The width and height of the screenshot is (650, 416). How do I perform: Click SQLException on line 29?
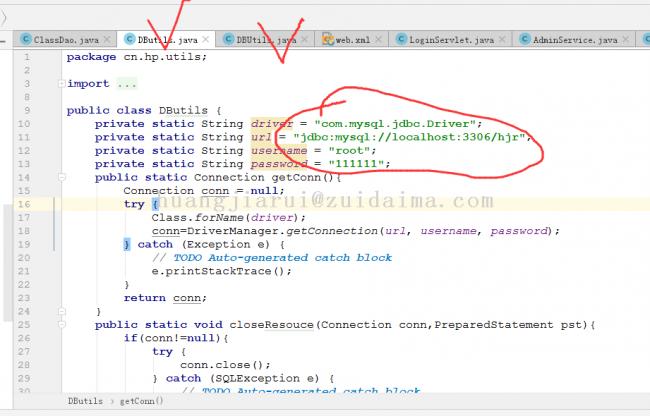click(257, 378)
